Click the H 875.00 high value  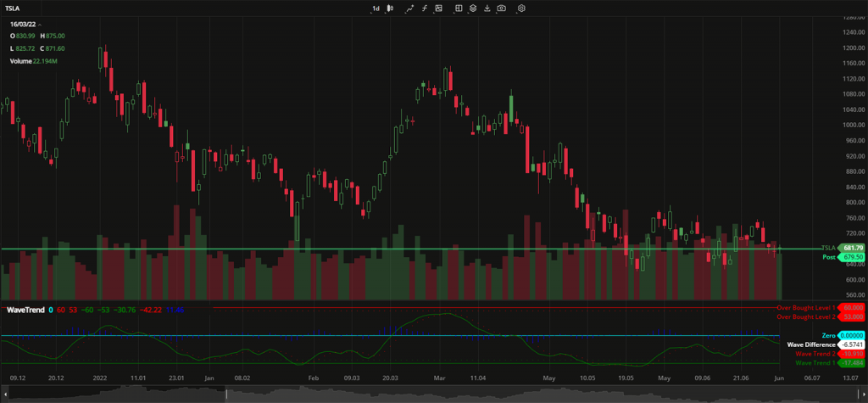[53, 36]
